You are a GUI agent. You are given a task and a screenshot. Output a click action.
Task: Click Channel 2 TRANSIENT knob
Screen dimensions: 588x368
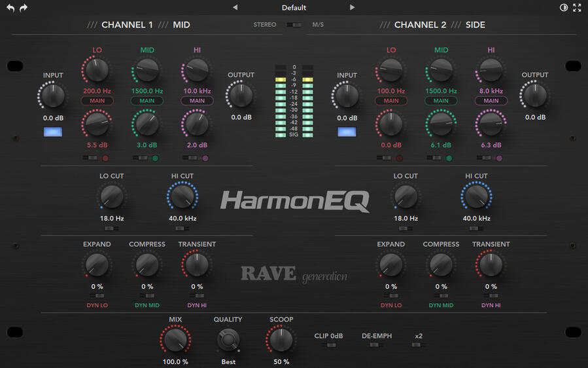(x=491, y=265)
